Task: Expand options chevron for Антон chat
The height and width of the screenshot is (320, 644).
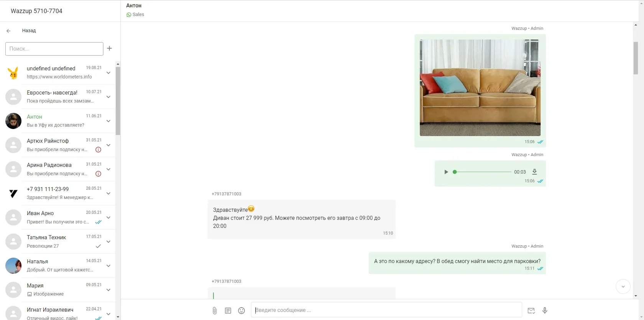Action: [x=108, y=121]
